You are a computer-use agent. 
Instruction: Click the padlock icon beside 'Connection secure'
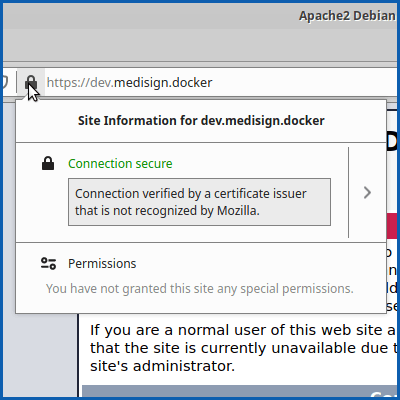pos(48,163)
